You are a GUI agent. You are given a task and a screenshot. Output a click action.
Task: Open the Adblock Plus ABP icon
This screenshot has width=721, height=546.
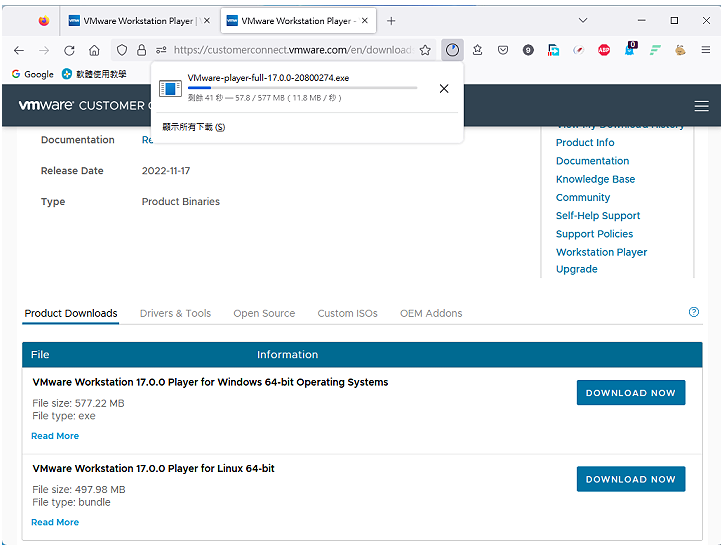(604, 50)
